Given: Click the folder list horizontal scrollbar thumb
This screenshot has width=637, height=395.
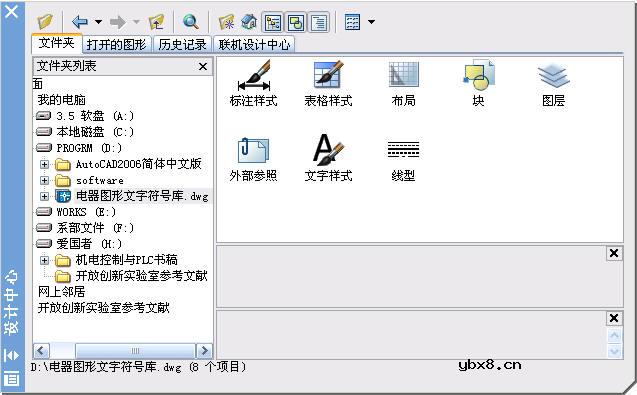Looking at the screenshot, I should tap(135, 350).
